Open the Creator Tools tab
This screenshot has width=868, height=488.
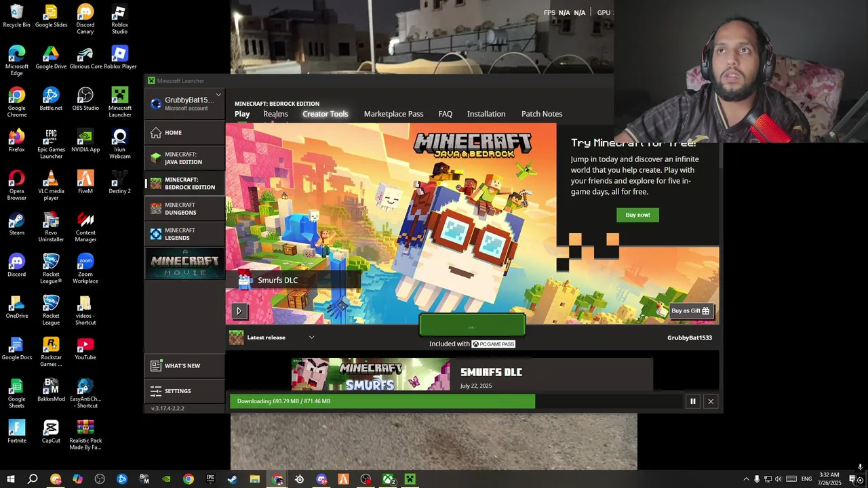click(325, 114)
